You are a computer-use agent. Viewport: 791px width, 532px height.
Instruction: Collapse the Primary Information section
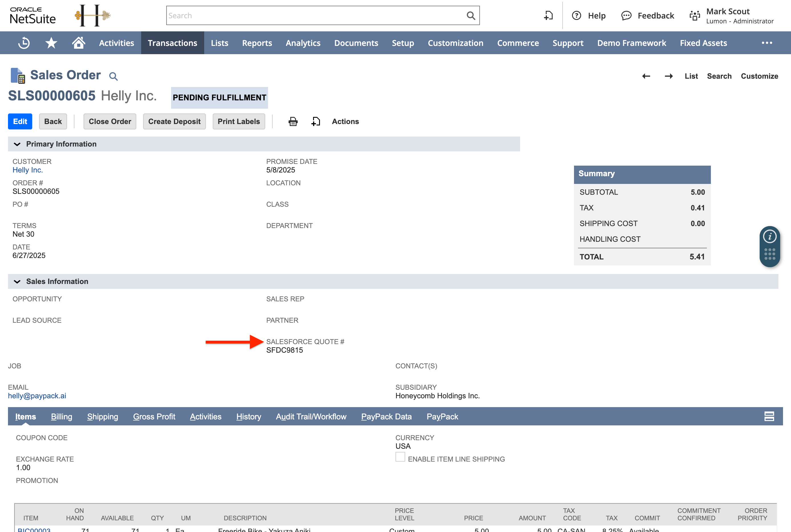17,144
